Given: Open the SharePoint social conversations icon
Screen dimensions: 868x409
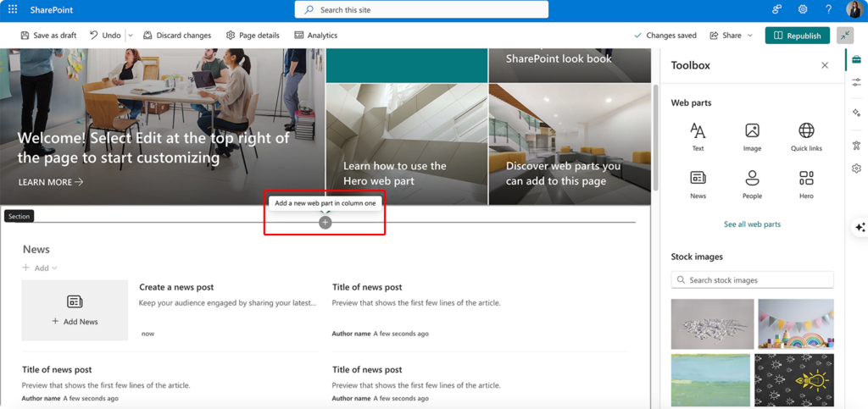Looking at the screenshot, I should click(777, 9).
